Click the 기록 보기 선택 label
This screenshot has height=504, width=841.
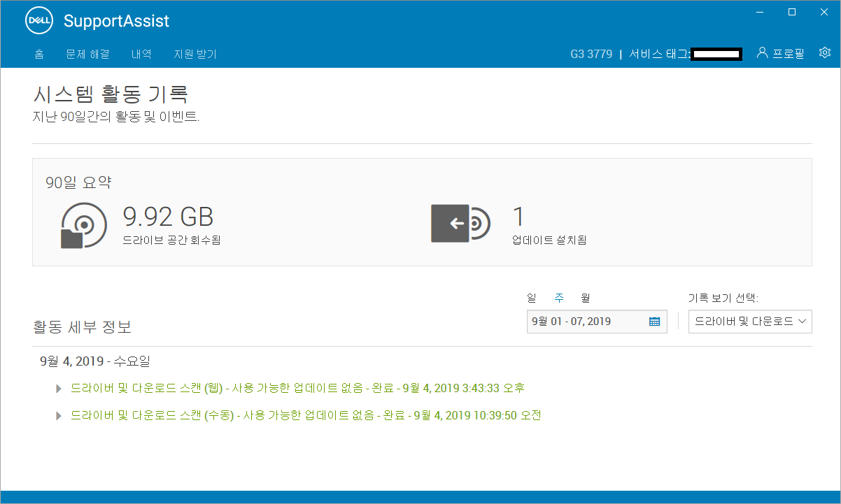(723, 298)
